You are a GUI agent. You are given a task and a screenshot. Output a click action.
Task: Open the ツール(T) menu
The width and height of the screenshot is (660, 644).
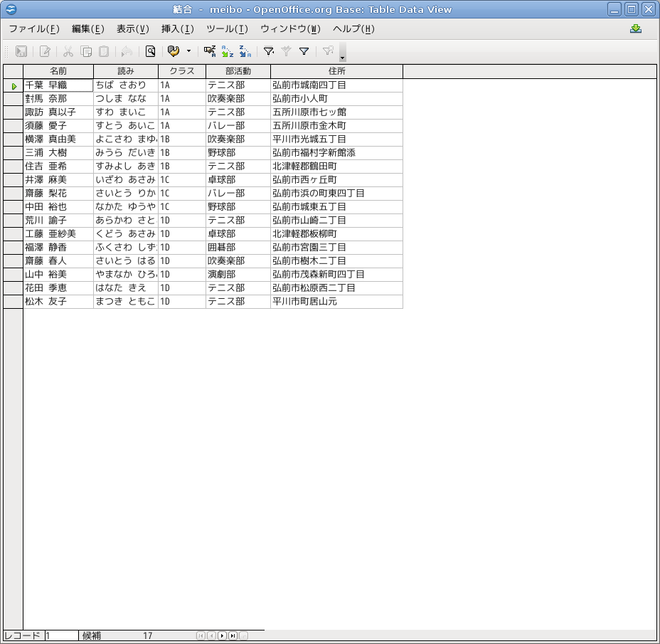click(228, 28)
